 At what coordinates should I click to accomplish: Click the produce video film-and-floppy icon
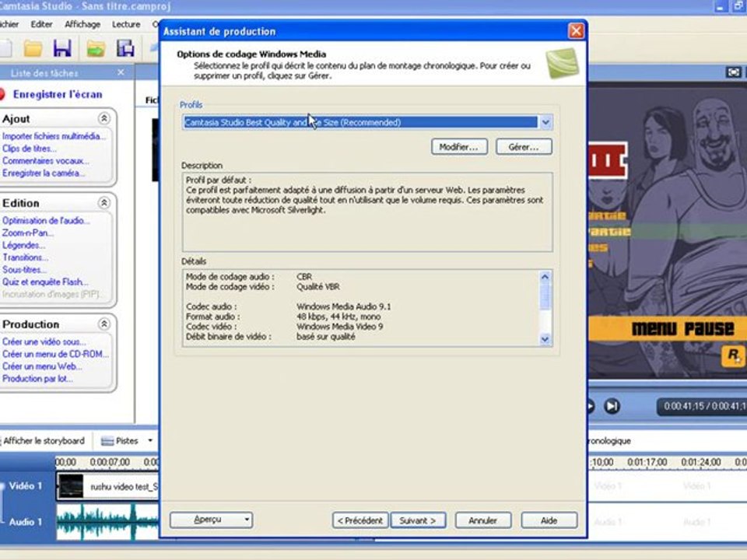[x=125, y=48]
